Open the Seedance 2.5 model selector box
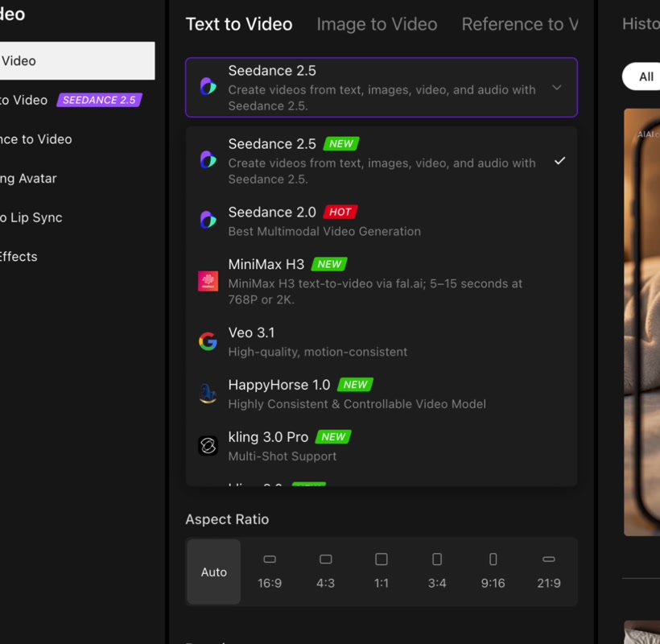The width and height of the screenshot is (660, 644). click(382, 87)
